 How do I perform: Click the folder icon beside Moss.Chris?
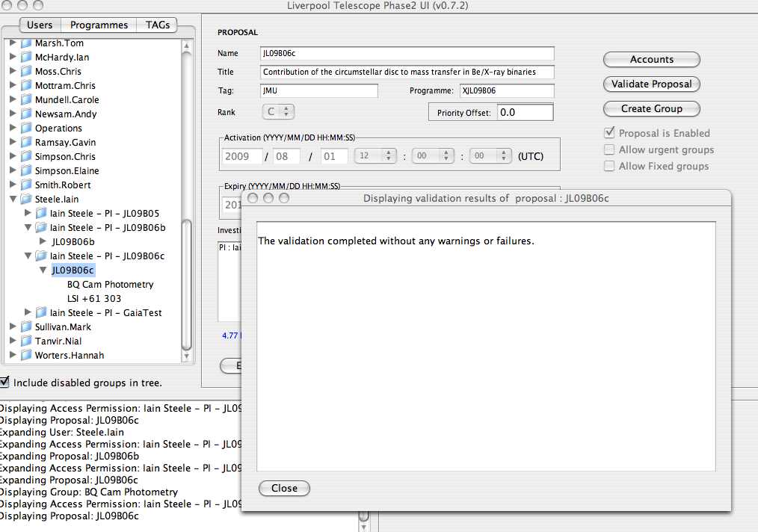(x=27, y=72)
